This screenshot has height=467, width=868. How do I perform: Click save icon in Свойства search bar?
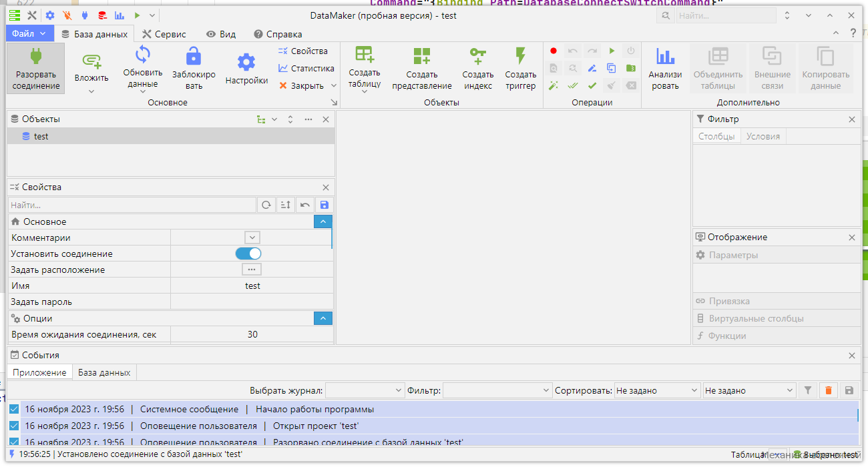pyautogui.click(x=324, y=205)
